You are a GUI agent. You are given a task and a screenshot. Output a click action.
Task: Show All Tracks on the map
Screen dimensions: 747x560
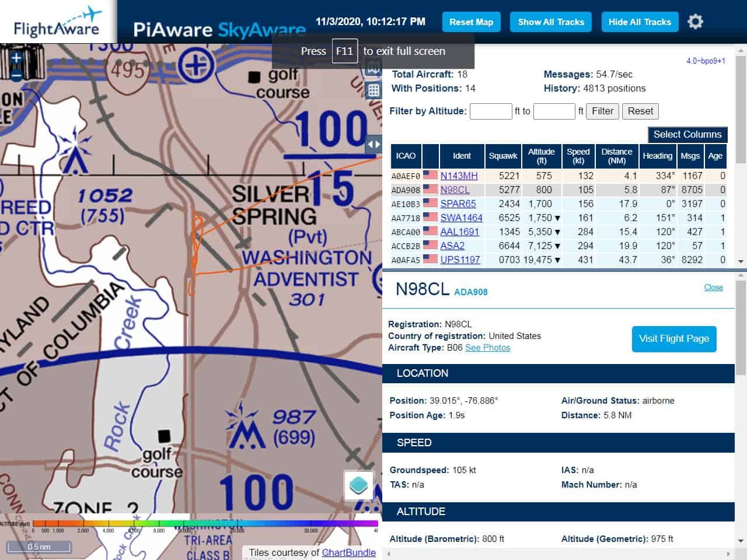click(x=551, y=22)
